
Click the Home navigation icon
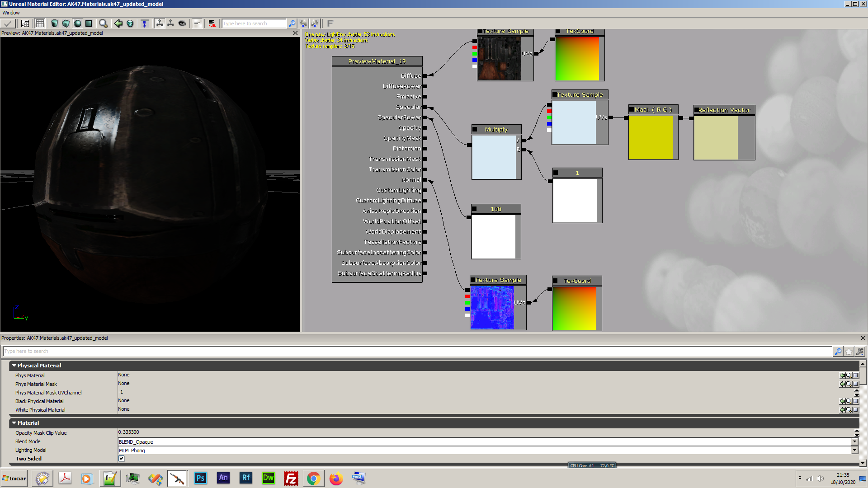coord(118,23)
